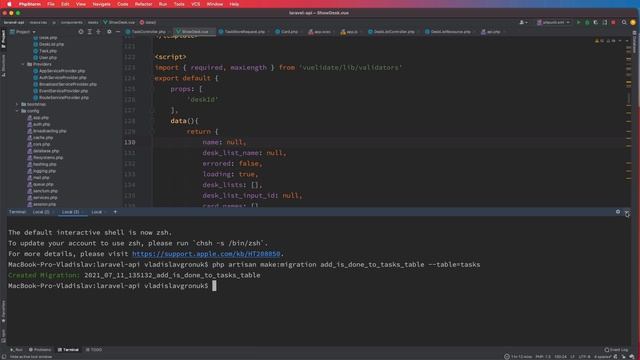Image resolution: width=640 pixels, height=360 pixels.
Task: Open sanctum.php in config folder
Action: pyautogui.click(x=43, y=191)
